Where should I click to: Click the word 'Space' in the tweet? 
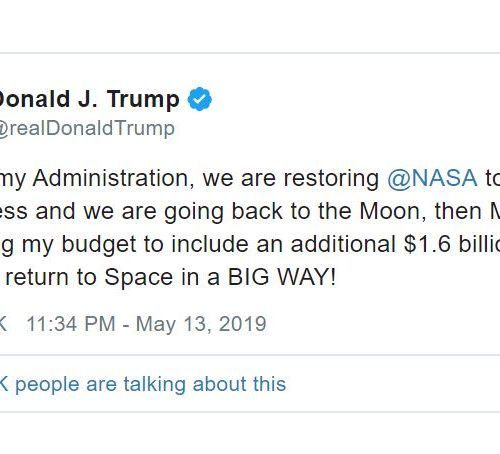pyautogui.click(x=138, y=278)
